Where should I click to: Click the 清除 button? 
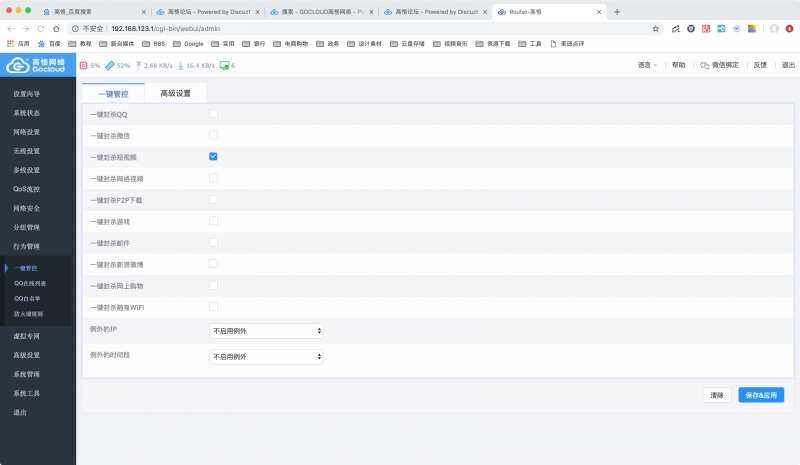[x=717, y=395]
